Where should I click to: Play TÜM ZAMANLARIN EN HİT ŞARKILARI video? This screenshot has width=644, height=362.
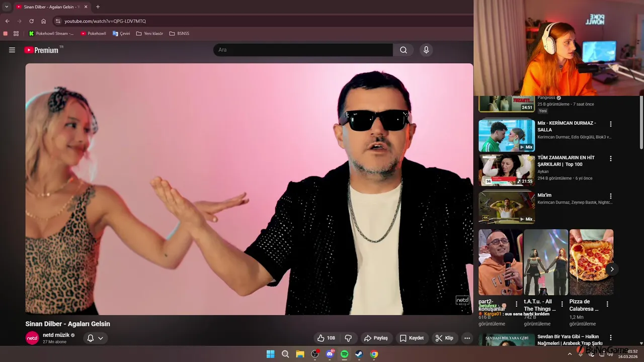pyautogui.click(x=507, y=170)
